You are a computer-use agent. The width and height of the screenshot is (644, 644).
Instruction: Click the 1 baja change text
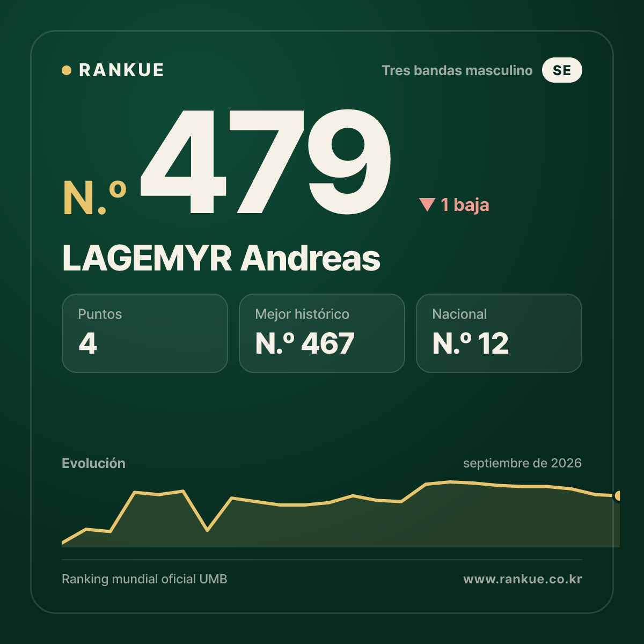coord(465,205)
